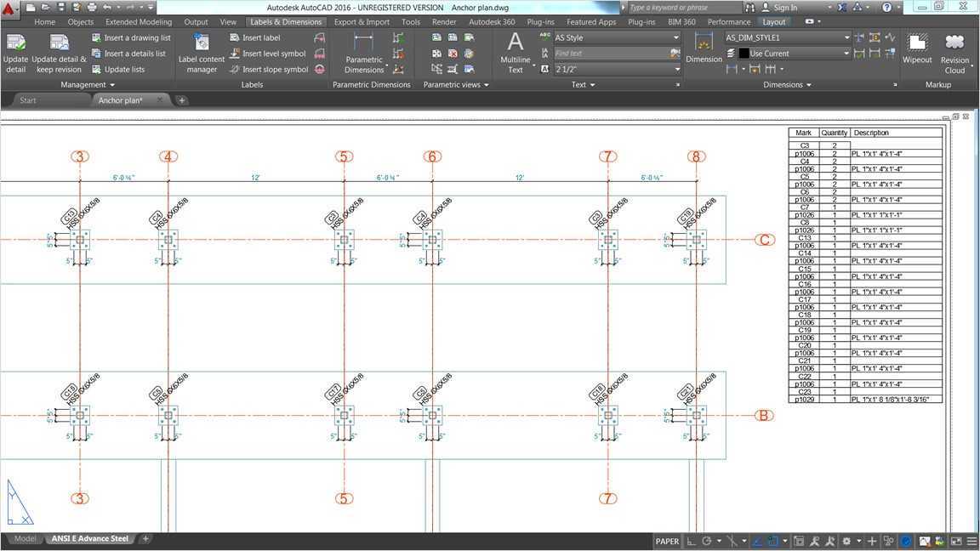Viewport: 980px width, 551px height.
Task: Expand the Parametric views panel
Action: (x=456, y=84)
